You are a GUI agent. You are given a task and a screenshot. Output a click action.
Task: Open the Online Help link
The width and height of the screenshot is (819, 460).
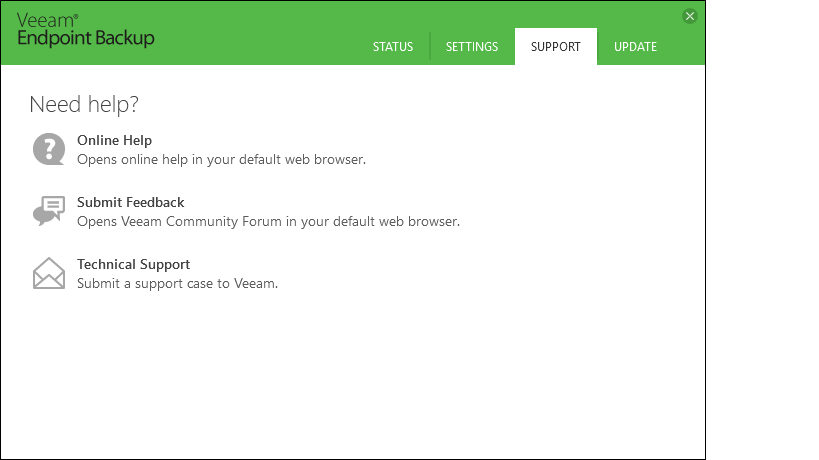pyautogui.click(x=114, y=140)
